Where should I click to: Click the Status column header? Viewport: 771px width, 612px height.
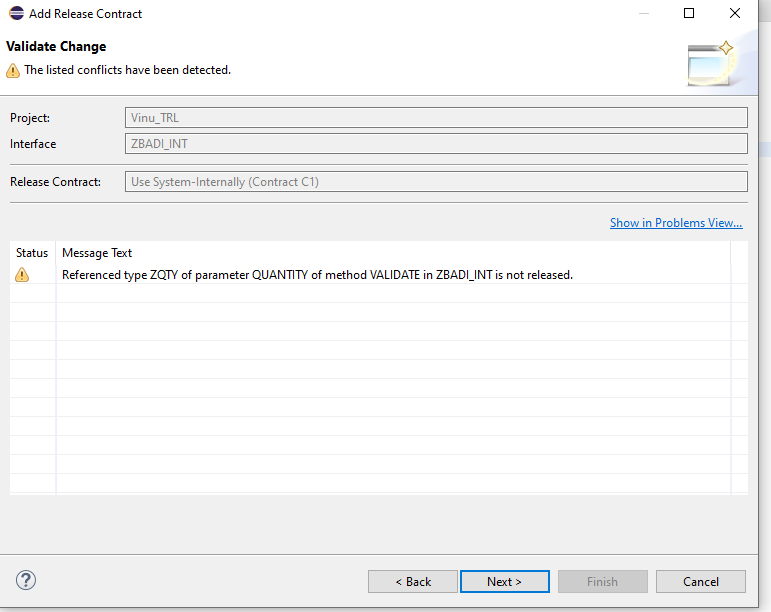coord(32,253)
